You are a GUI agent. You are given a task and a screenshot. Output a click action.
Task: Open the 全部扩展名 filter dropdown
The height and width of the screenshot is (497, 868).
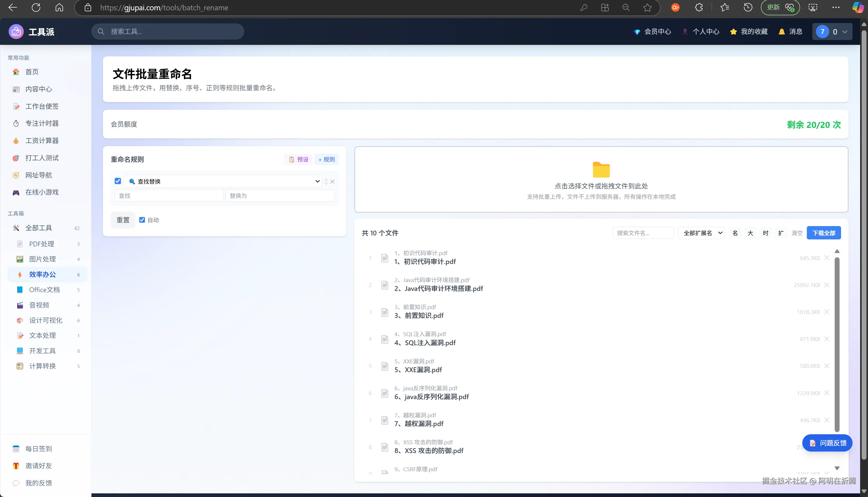701,233
